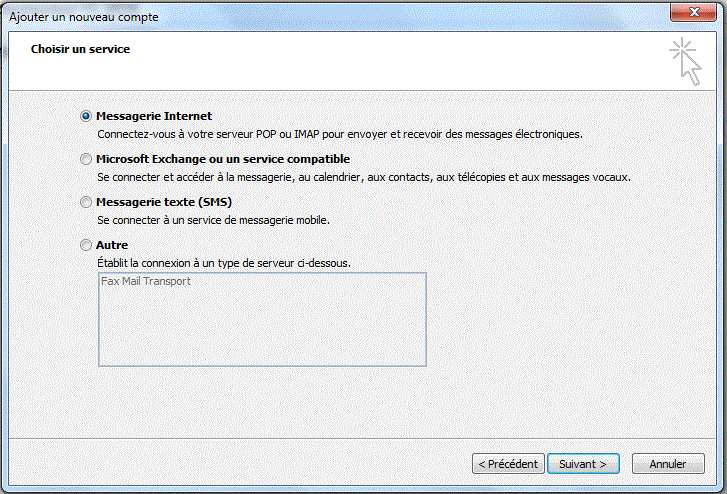Select Fax Mail Transport in the list
Viewport: 727px width, 494px height.
tap(146, 282)
